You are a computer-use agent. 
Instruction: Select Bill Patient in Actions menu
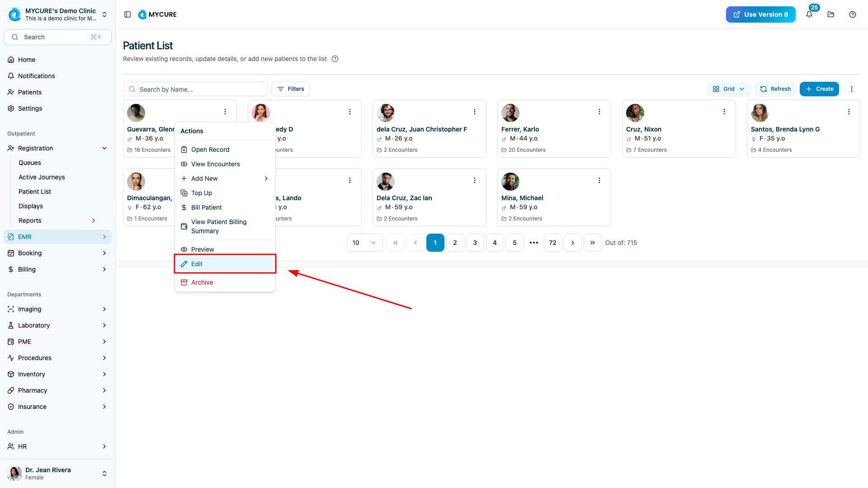(x=207, y=207)
